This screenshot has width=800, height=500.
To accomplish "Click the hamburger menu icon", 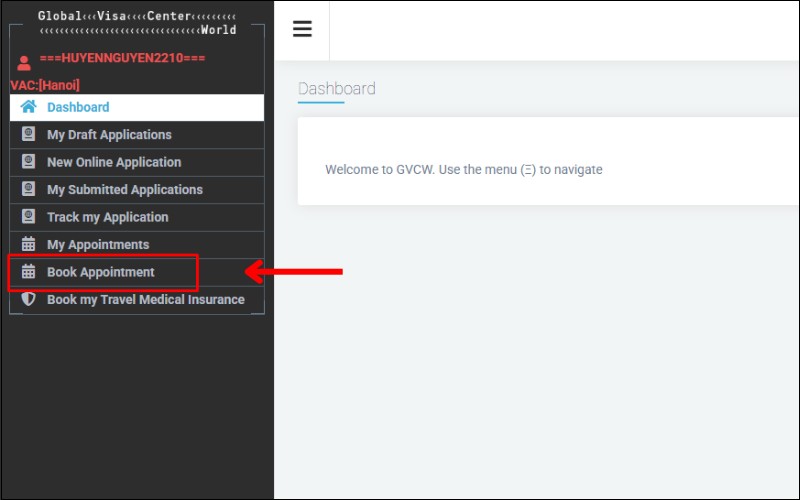I will tap(302, 29).
